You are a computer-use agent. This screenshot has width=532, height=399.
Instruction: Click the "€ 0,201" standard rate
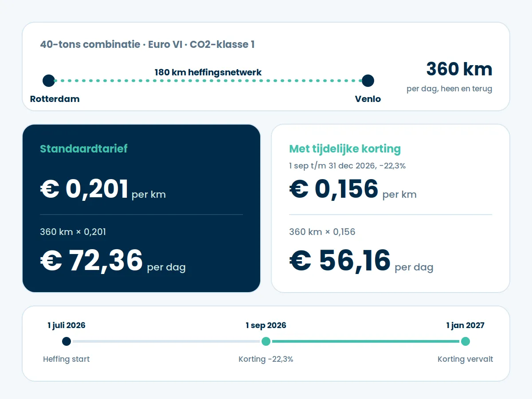84,189
